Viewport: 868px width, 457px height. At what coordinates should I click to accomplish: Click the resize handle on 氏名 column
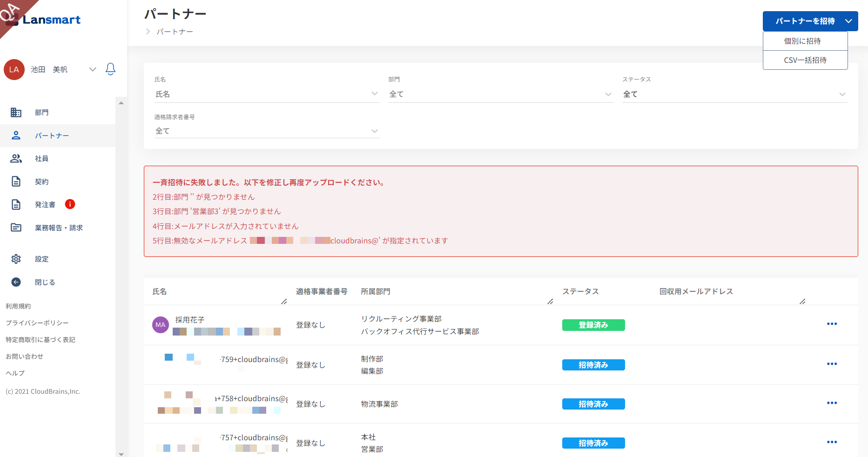[284, 302]
